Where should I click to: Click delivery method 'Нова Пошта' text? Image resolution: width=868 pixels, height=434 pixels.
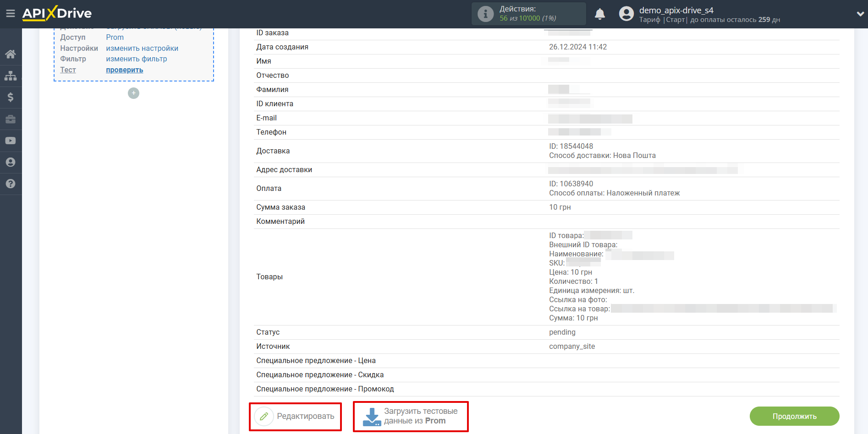[x=634, y=155]
